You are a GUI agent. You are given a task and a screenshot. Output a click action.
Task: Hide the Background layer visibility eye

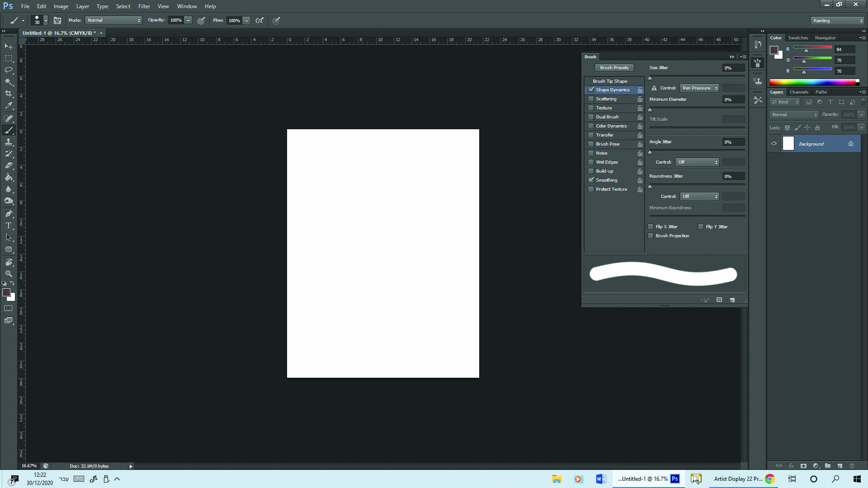[x=774, y=144]
